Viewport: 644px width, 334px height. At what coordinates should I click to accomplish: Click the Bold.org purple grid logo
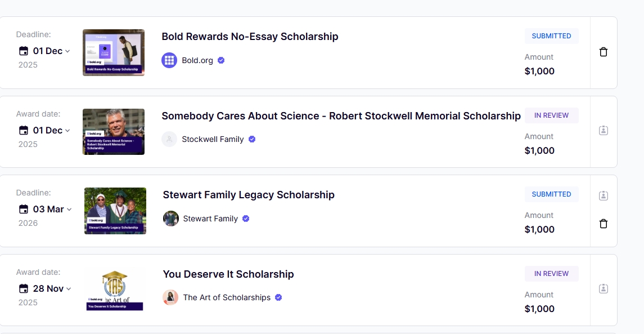[x=169, y=60]
